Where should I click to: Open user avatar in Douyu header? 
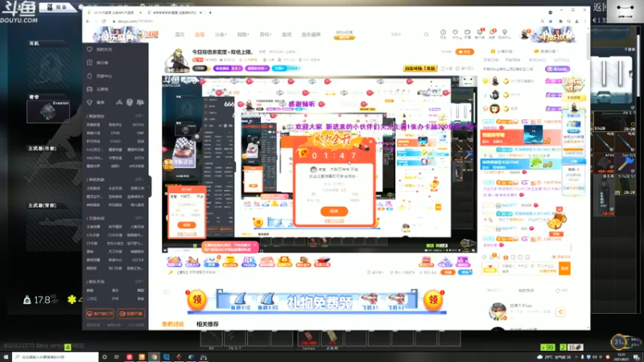[525, 35]
